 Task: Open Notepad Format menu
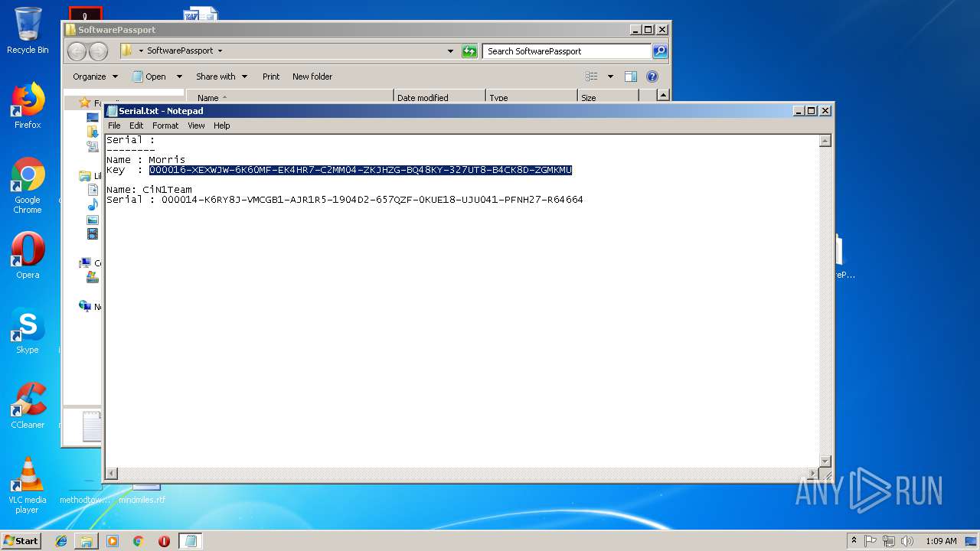165,126
